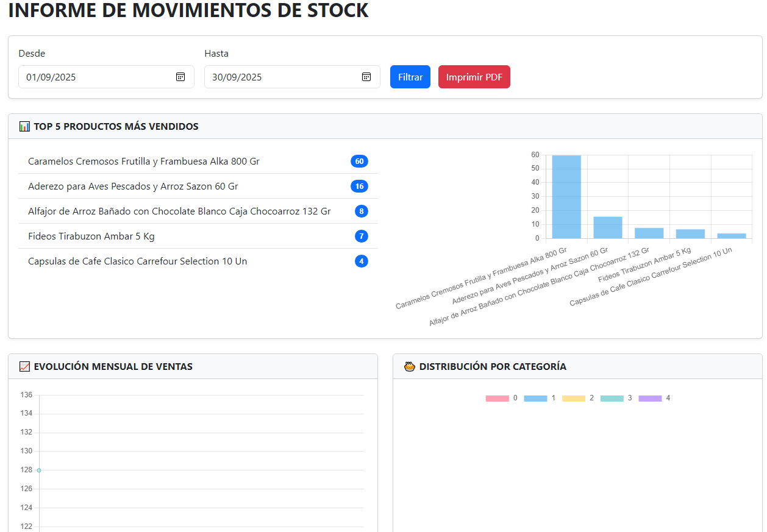767x532 pixels.
Task: Toggle category 4 purple legend swatch
Action: 650,399
